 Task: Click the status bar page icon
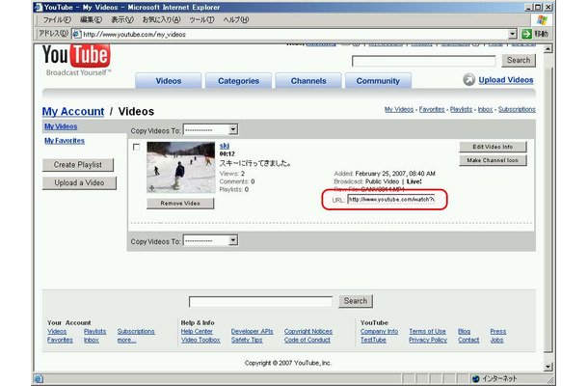point(39,378)
